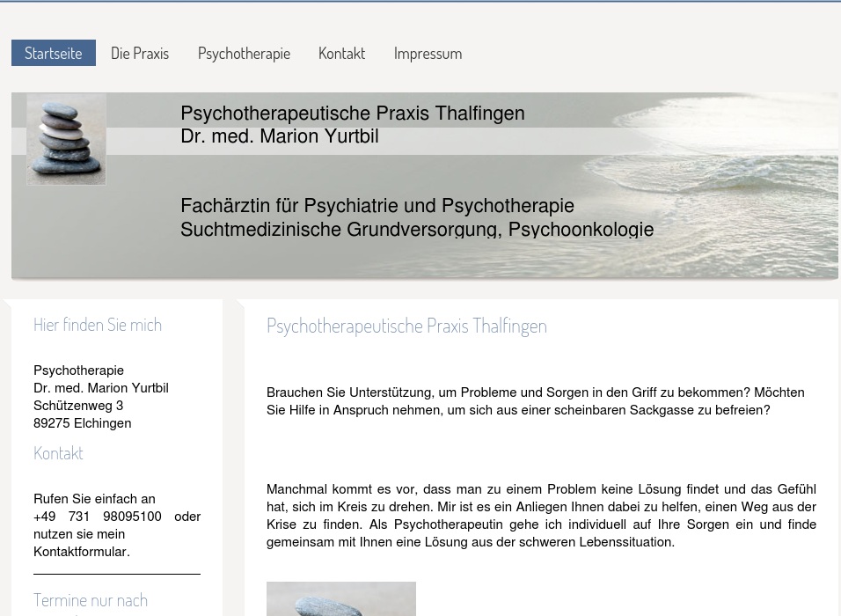Image resolution: width=841 pixels, height=616 pixels.
Task: Click the 89275 Elchingen city text
Action: pyautogui.click(x=82, y=423)
